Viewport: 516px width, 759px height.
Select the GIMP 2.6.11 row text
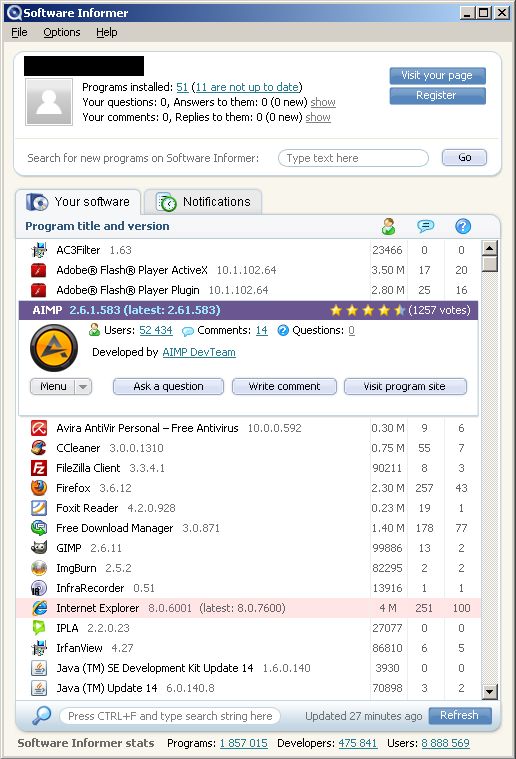click(x=89, y=548)
